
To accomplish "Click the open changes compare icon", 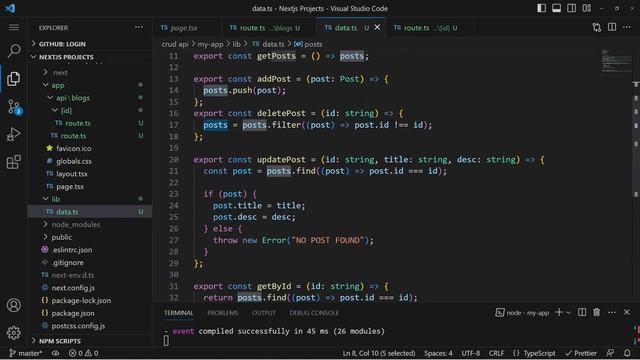I will tap(597, 27).
